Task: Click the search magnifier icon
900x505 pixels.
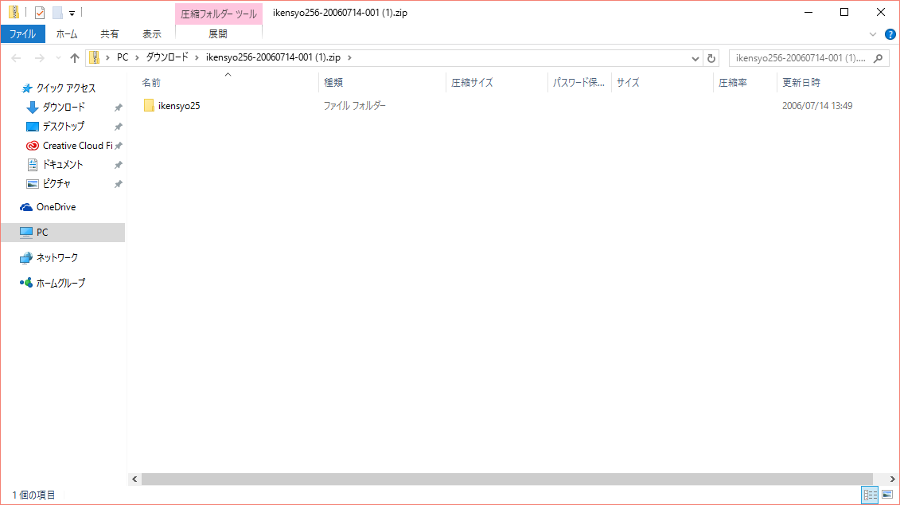Action: (x=878, y=58)
